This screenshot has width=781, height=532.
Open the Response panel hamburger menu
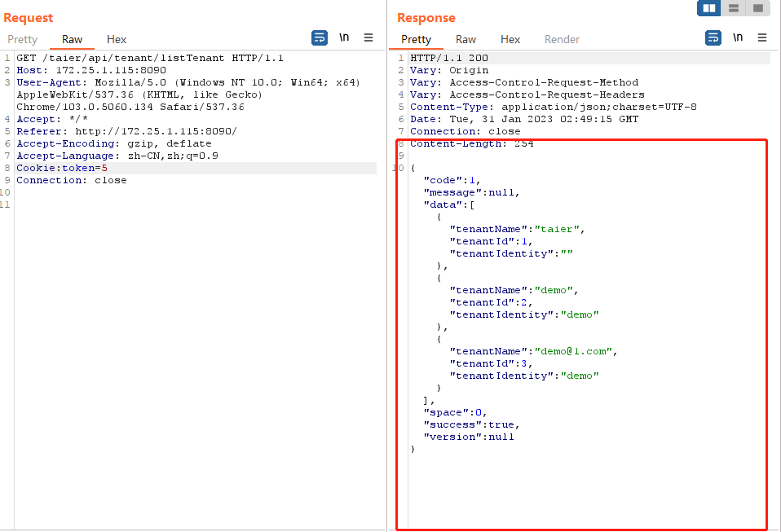762,37
